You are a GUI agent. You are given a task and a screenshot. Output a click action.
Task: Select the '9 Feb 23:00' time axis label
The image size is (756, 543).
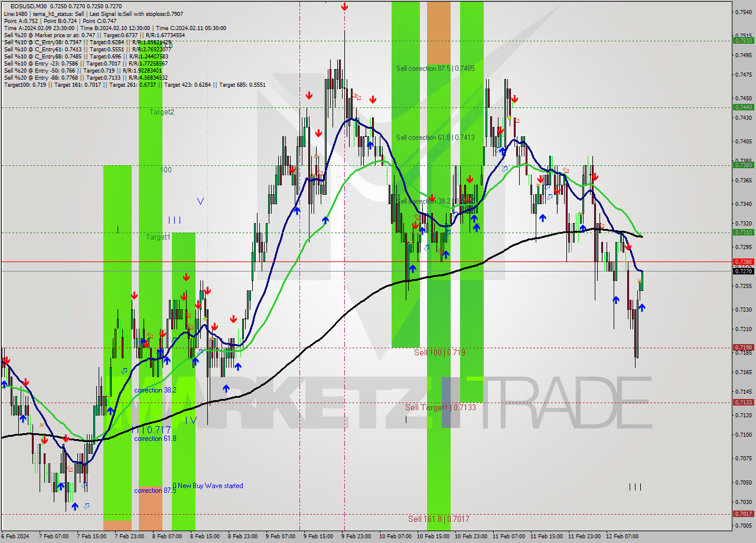coord(356,537)
